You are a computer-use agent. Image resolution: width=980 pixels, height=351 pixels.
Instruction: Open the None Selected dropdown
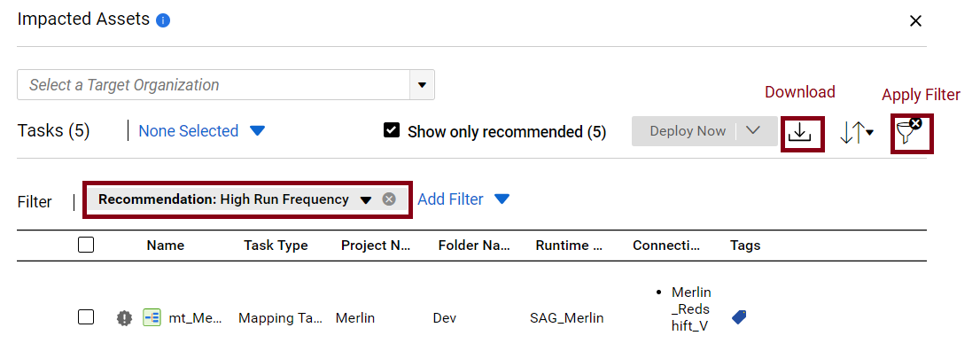pos(201,131)
